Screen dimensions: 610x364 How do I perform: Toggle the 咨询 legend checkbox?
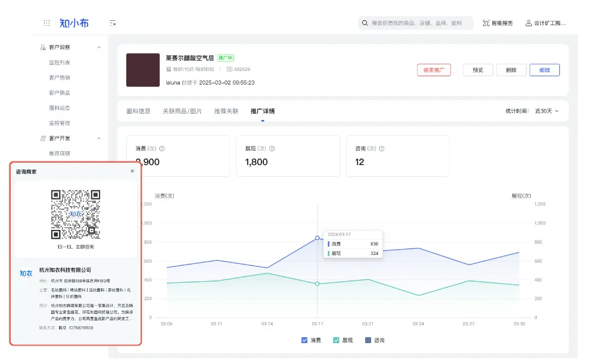point(368,340)
